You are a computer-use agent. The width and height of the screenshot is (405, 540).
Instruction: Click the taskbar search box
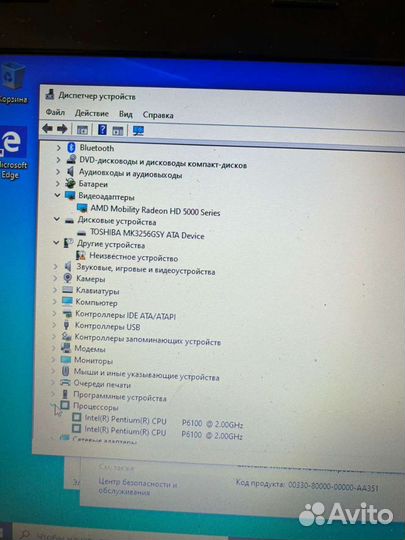(121, 534)
